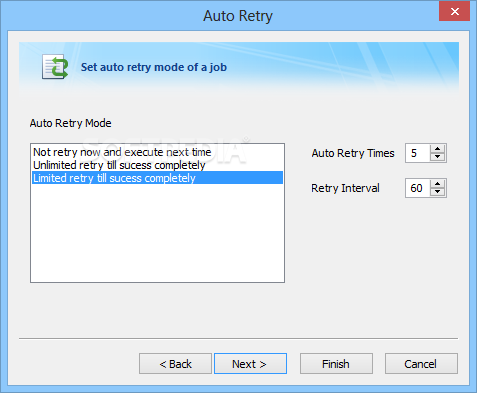Increase Auto Retry Times with up arrow
Screen dimensions: 477x393
click(437, 149)
